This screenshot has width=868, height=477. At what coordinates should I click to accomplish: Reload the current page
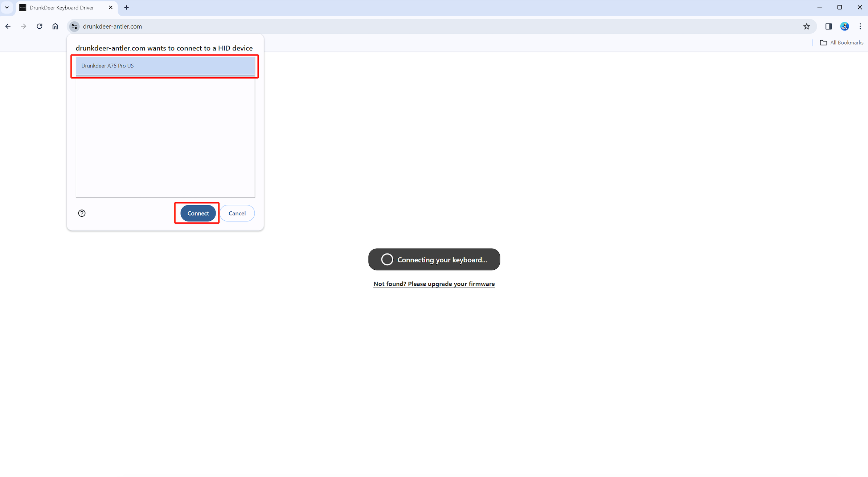click(40, 26)
